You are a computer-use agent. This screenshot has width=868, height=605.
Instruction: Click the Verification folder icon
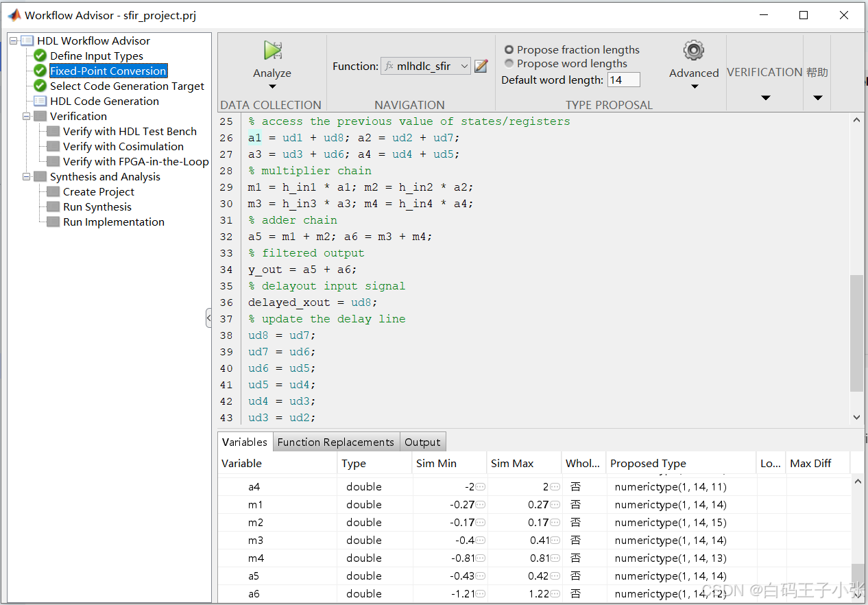point(40,116)
